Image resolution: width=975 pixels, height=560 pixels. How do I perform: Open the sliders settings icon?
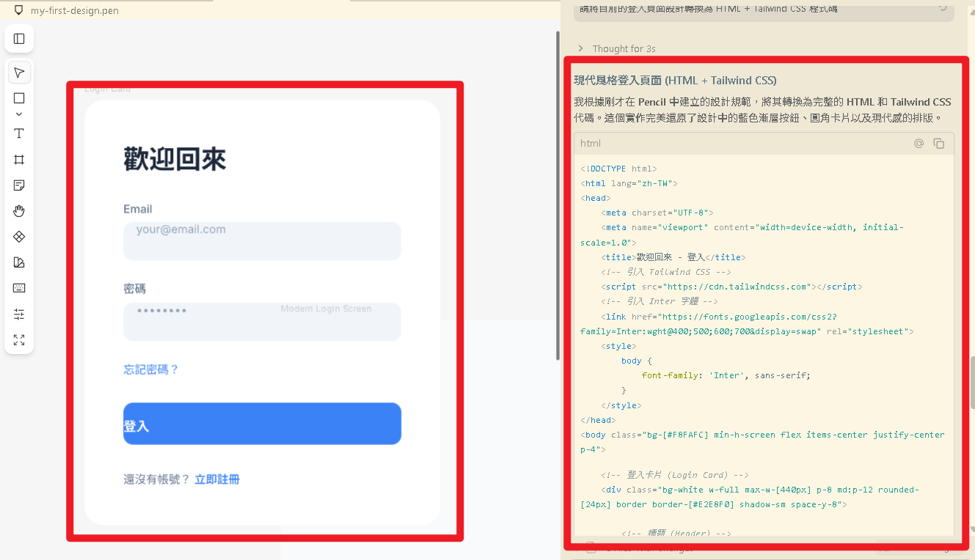pos(19,314)
